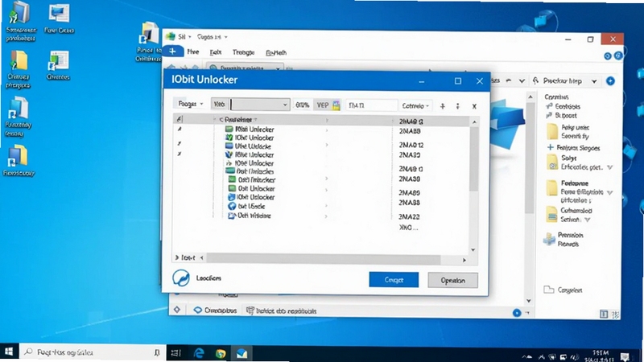Click the percent button in Unlocker toolbar
Image resolution: width=644 pixels, height=362 pixels.
point(303,105)
